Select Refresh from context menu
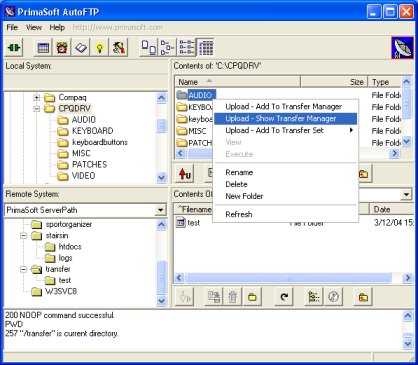 pyautogui.click(x=285, y=214)
